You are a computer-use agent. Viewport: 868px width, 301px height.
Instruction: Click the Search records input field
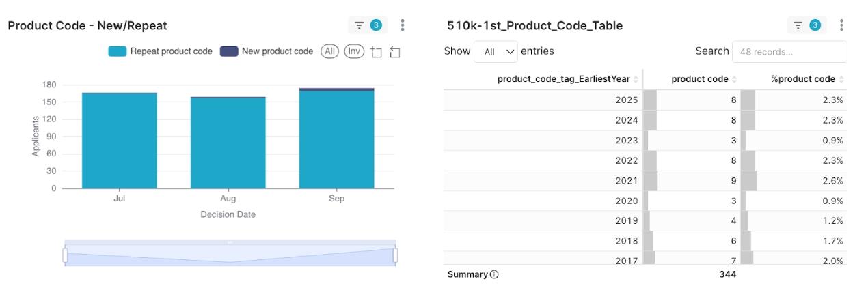(x=789, y=52)
